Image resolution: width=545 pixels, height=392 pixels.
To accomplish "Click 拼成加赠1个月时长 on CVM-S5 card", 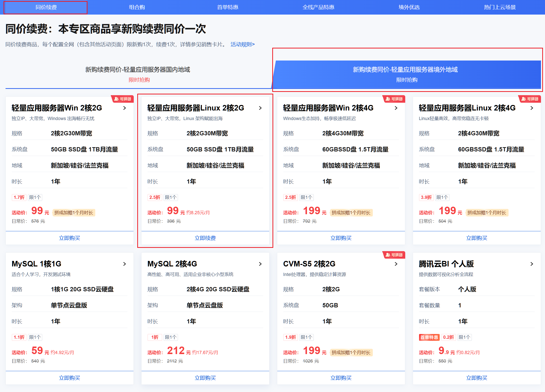I will [351, 353].
